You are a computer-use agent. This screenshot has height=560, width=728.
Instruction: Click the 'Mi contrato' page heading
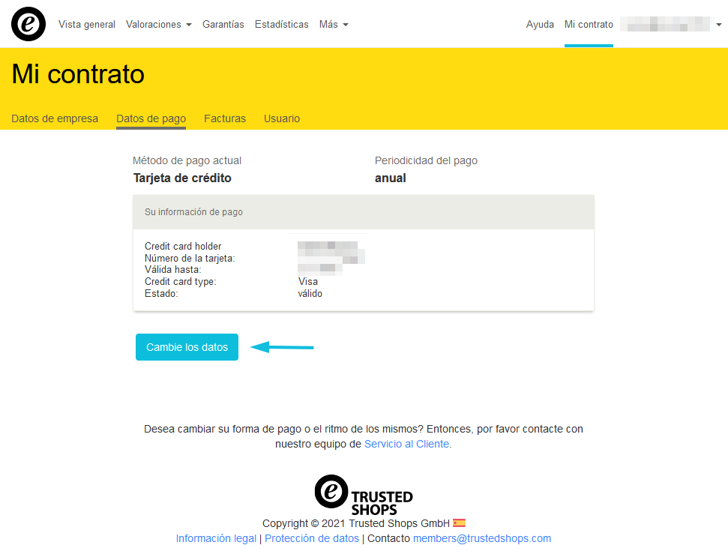78,74
